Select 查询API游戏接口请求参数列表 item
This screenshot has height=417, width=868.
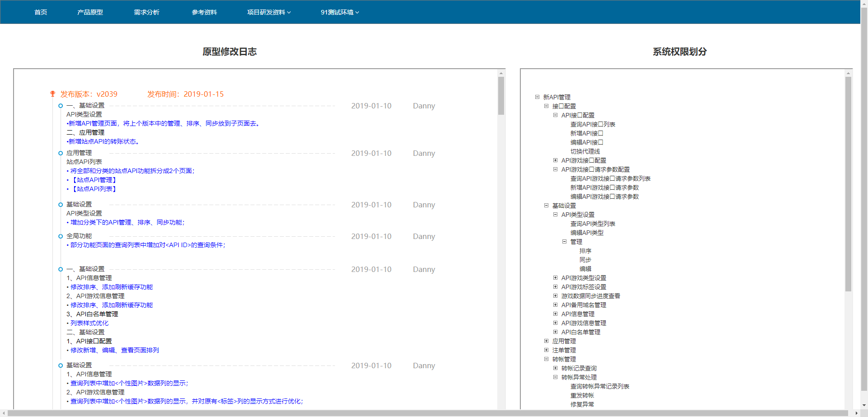coord(610,178)
